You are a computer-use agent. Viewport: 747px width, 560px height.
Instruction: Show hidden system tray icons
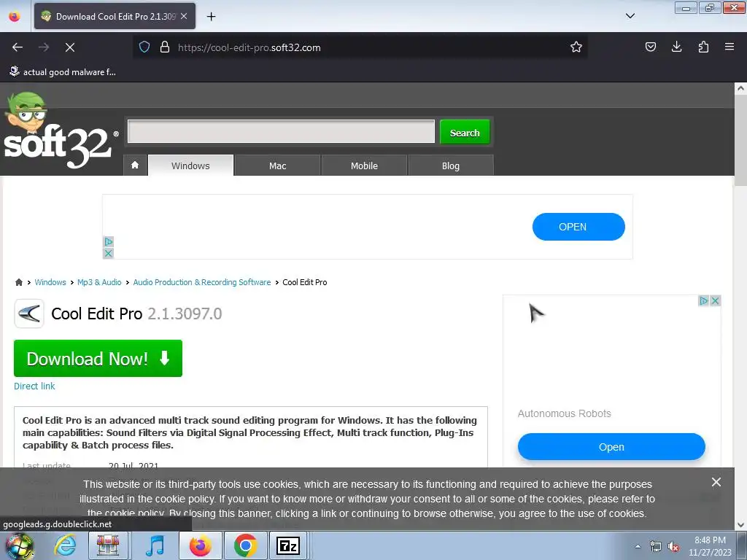[x=638, y=546]
